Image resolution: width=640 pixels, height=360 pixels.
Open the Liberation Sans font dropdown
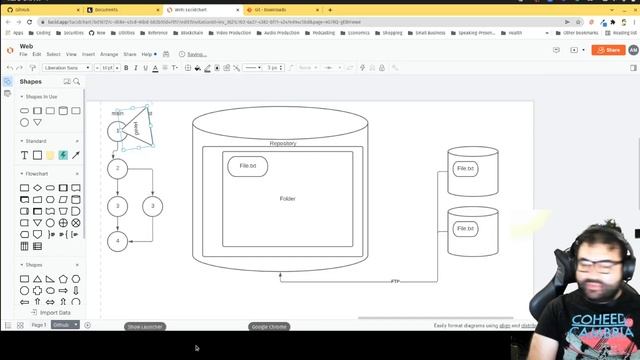coord(67,68)
